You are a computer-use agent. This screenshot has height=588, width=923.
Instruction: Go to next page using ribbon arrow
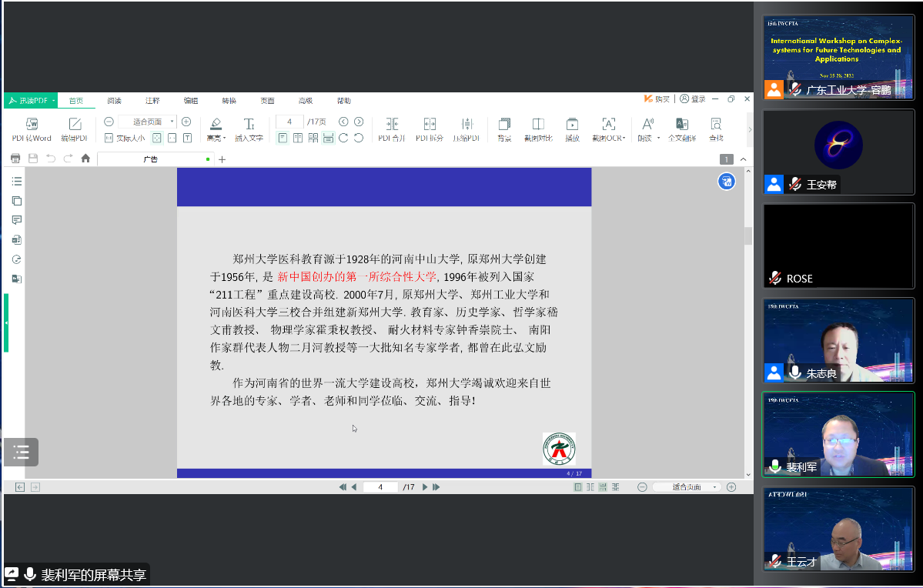(x=359, y=122)
